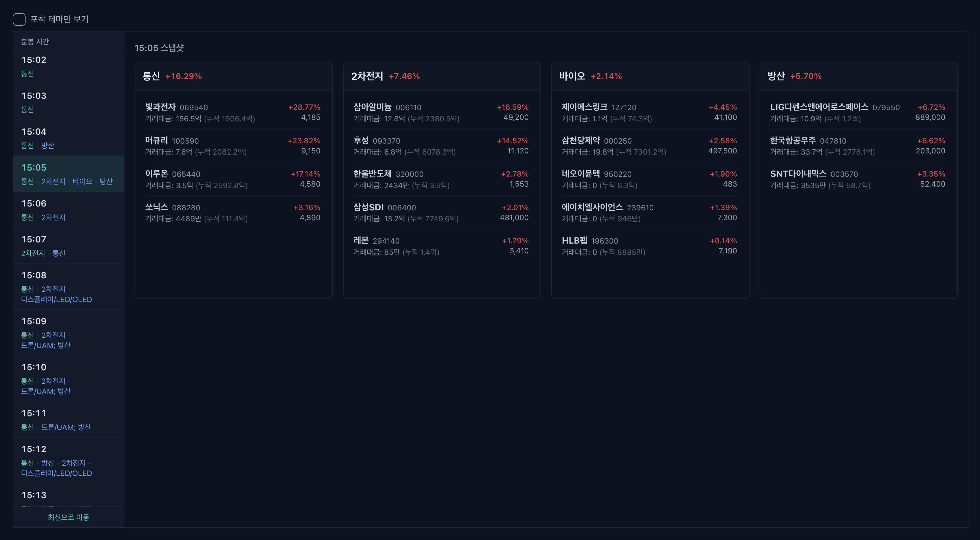Select the 네오이뮨텍 950220 stock row
This screenshot has width=980, height=540.
649,180
